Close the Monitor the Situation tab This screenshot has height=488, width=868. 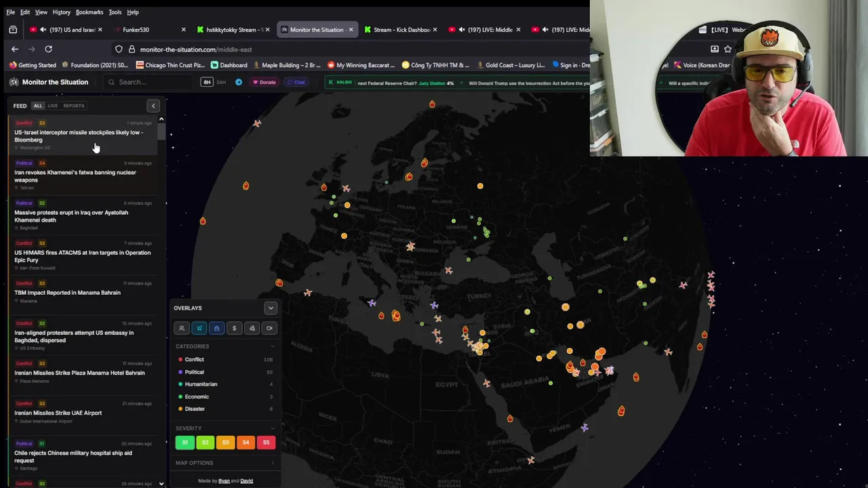pos(351,30)
